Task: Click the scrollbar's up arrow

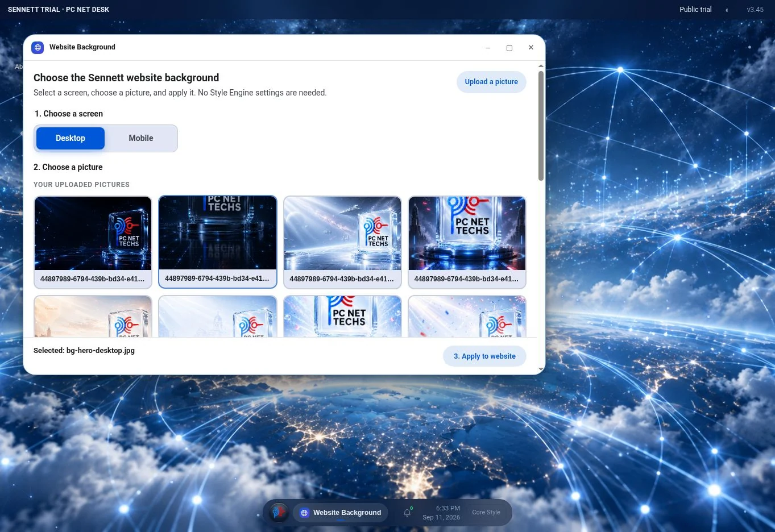Action: (x=541, y=66)
